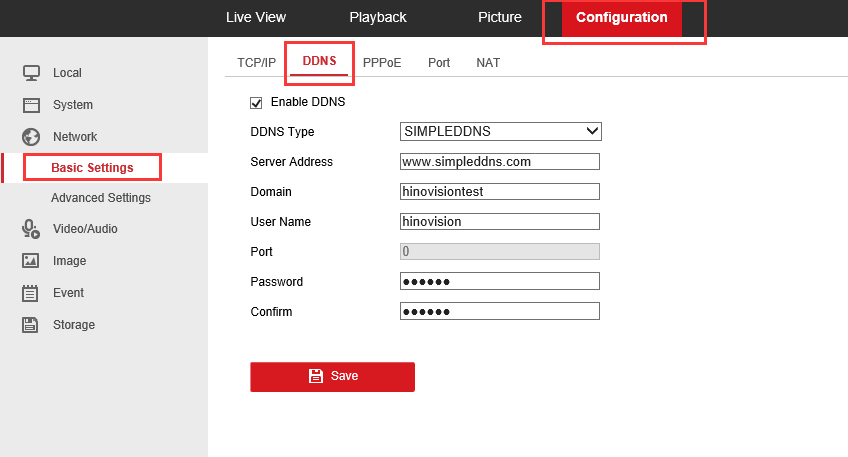Switch to the PPPoE tab
The width and height of the screenshot is (848, 457).
click(x=382, y=62)
